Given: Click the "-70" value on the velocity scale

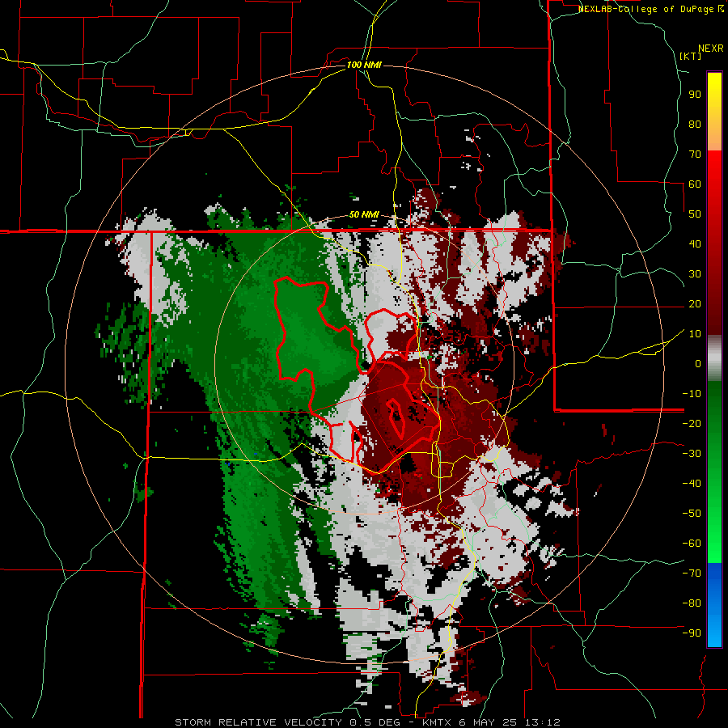Looking at the screenshot, I should click(692, 574).
